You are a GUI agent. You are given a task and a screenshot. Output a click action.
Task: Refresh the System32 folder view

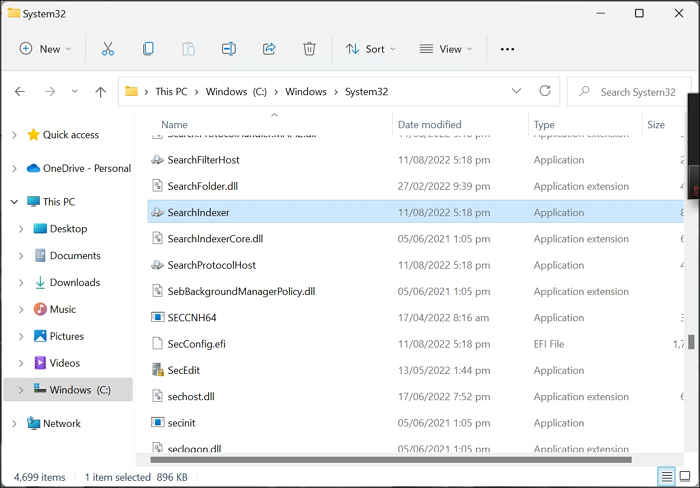545,91
